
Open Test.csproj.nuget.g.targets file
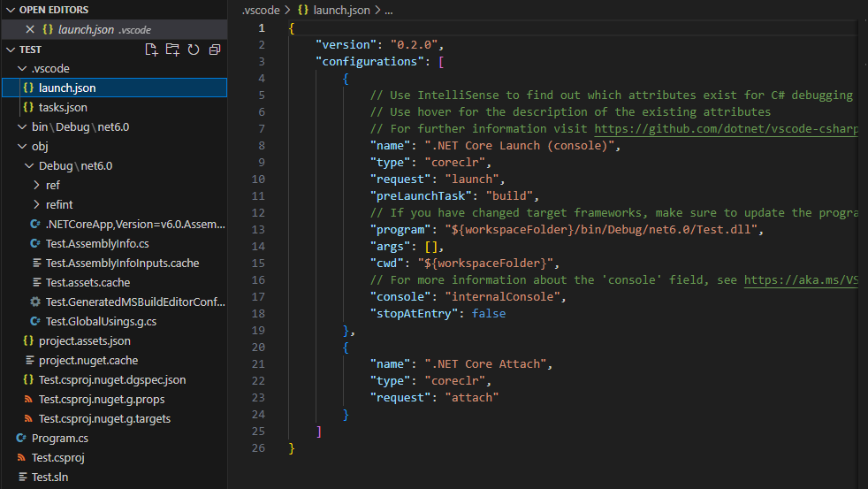click(x=115, y=418)
